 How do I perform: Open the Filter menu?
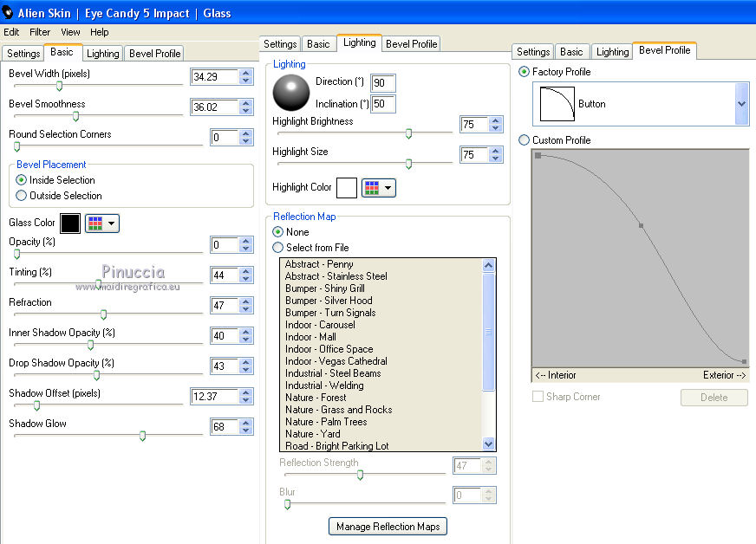[x=40, y=32]
